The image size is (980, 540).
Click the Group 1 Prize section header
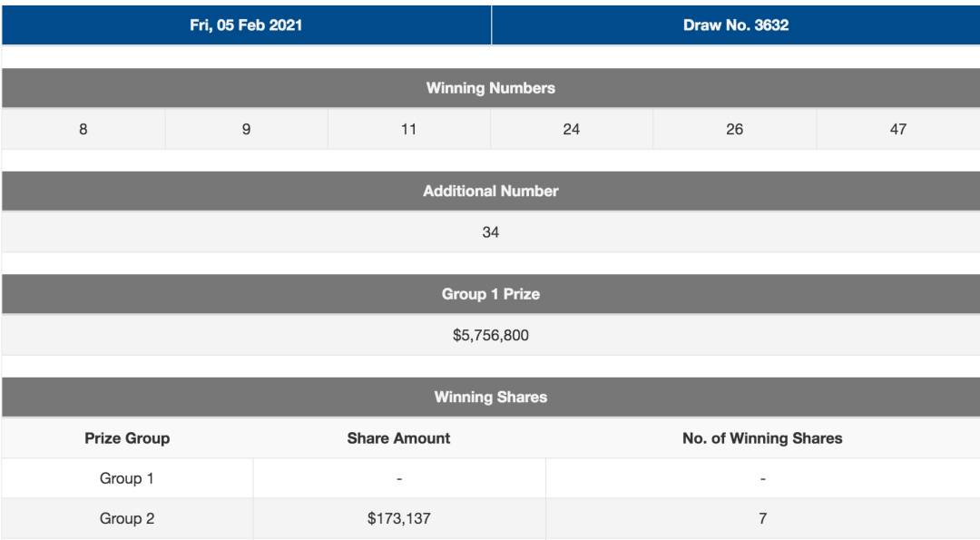[490, 294]
